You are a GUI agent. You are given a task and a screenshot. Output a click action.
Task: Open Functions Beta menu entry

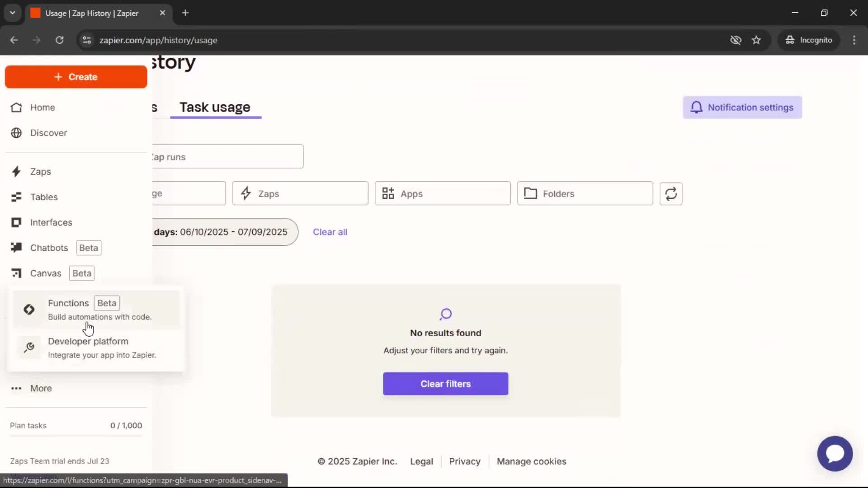click(96, 310)
